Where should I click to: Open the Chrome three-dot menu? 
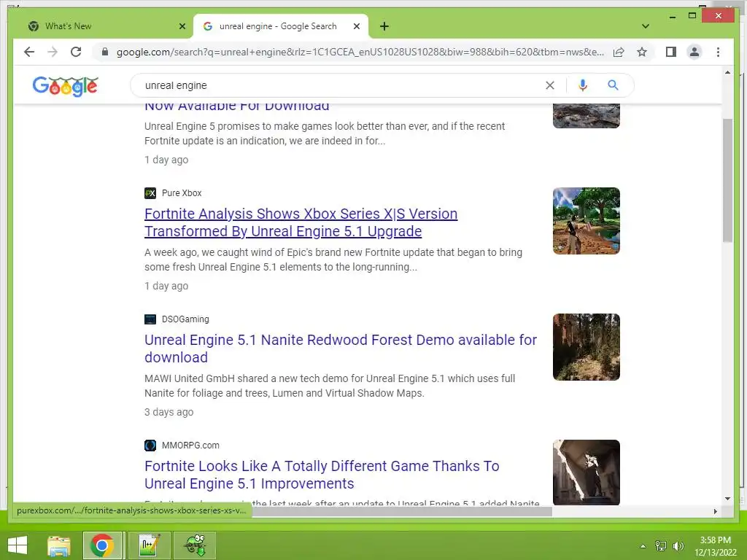point(718,52)
